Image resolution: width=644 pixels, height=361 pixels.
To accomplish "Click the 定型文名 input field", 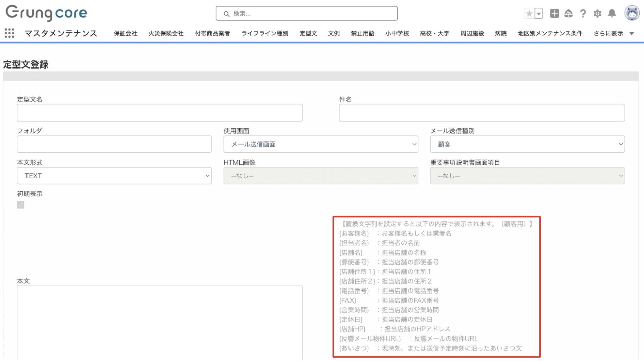I will pyautogui.click(x=160, y=113).
